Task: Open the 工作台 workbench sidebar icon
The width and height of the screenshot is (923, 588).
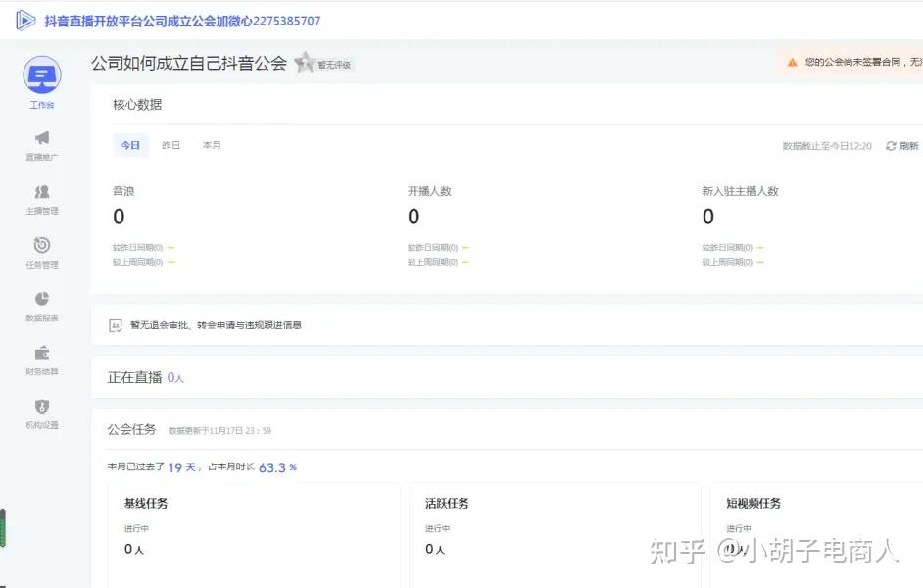Action: coord(42,74)
